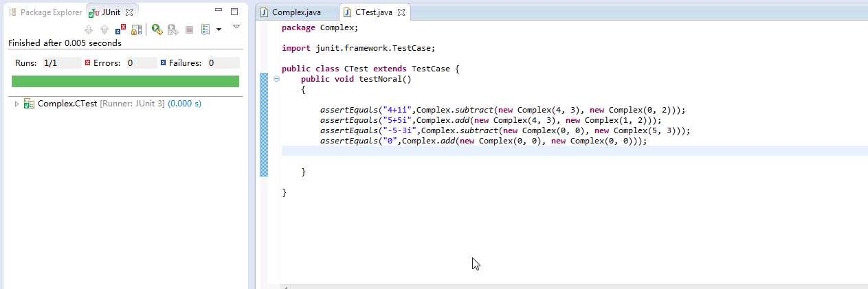Switch to the Package Explorer tab

pos(45,12)
